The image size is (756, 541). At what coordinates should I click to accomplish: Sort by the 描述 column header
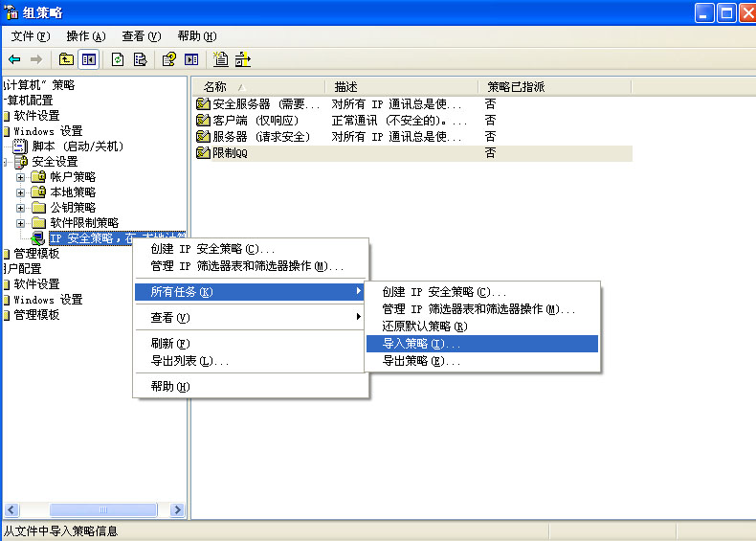[x=402, y=87]
